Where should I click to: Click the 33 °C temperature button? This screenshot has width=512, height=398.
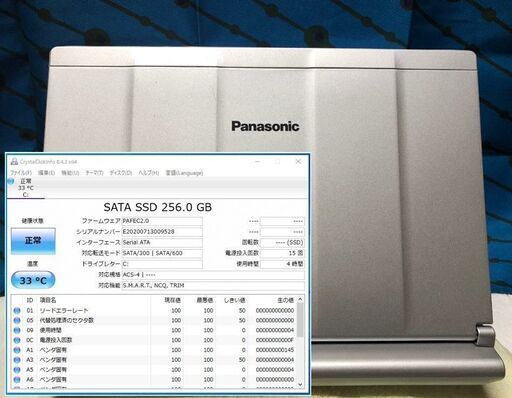point(33,280)
